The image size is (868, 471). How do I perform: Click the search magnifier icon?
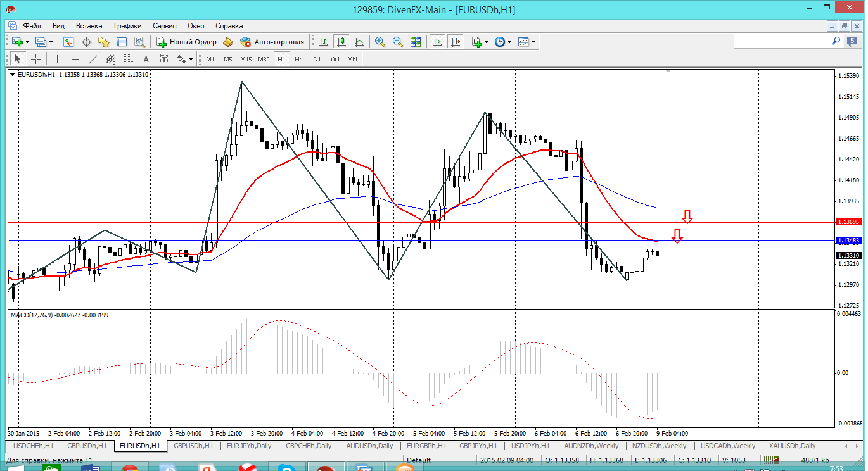[x=836, y=41]
